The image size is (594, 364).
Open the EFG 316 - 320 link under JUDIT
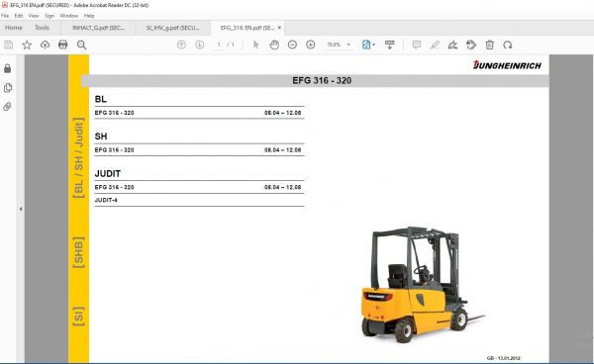click(x=115, y=187)
